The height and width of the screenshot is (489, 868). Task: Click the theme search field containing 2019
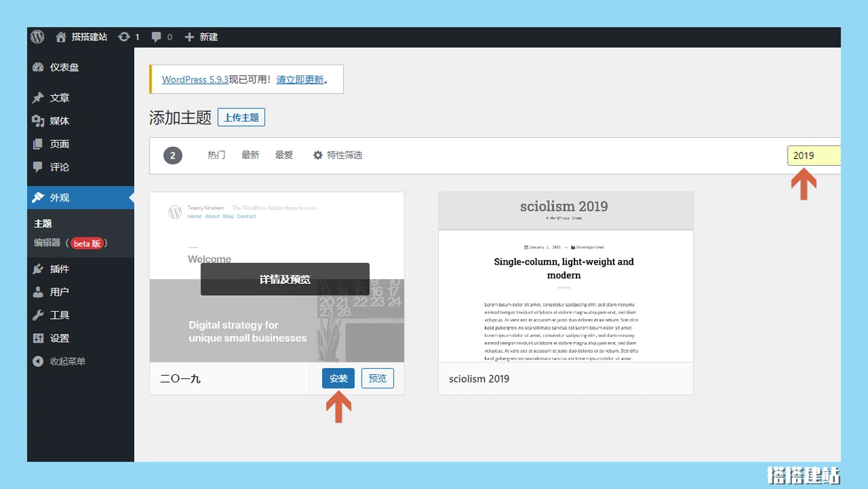point(813,155)
